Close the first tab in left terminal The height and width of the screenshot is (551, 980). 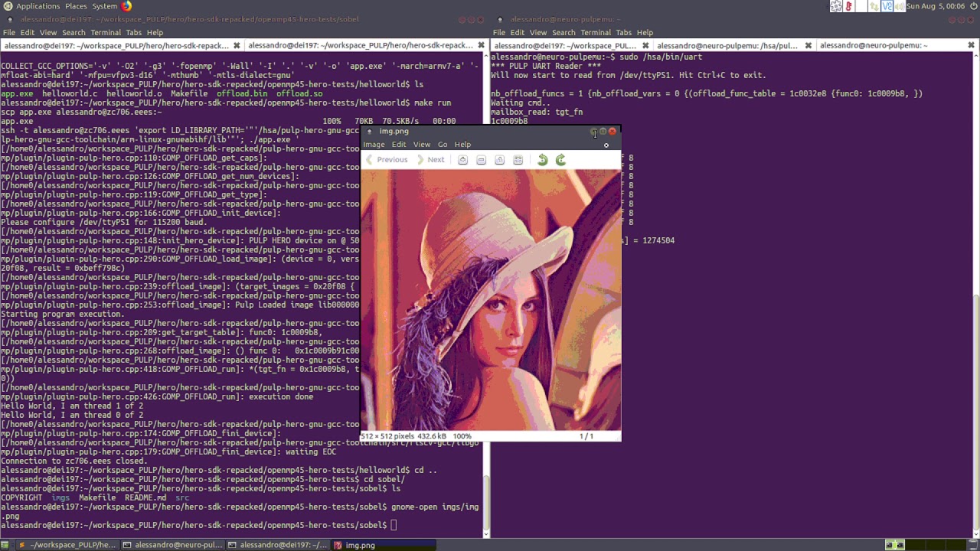237,46
